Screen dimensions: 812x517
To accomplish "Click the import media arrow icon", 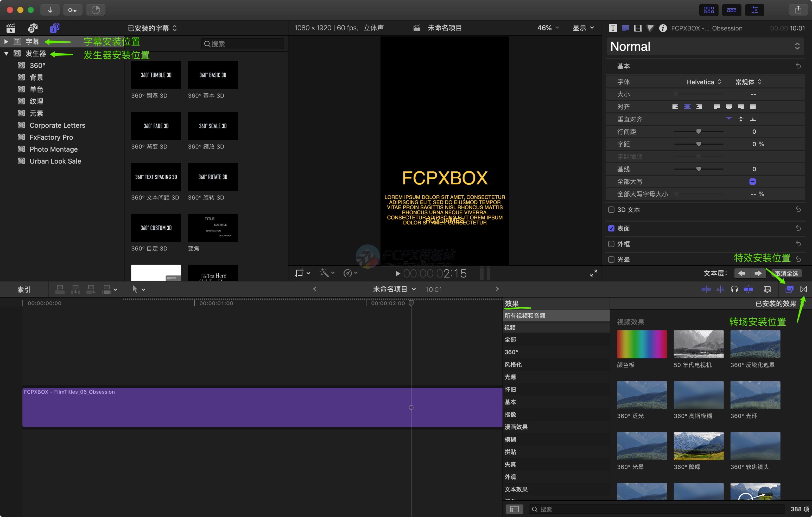I will pos(50,10).
